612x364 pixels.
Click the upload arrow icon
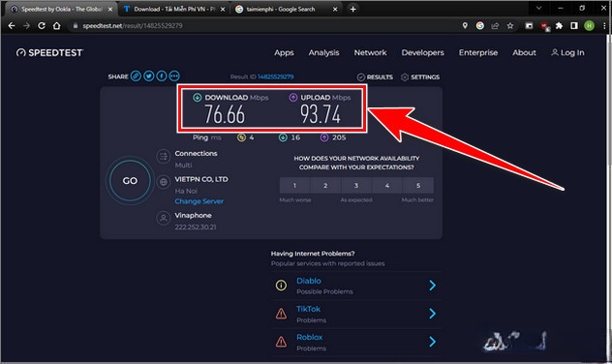coord(293,98)
